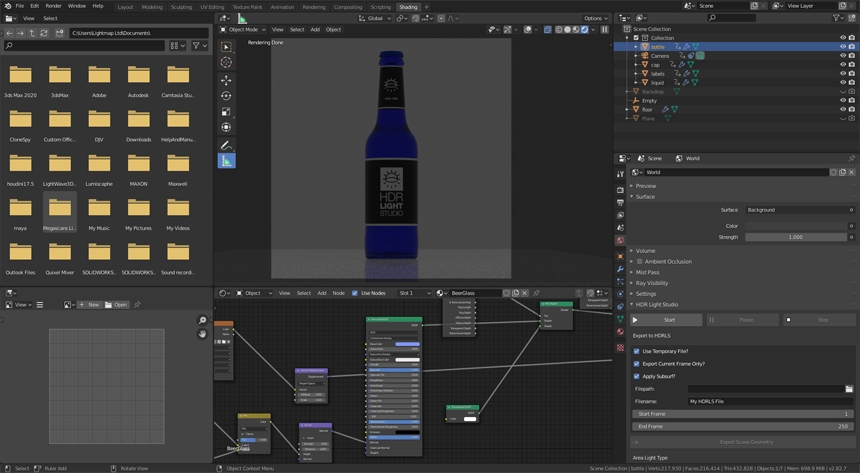Enable Ambient Occlusion checkbox
The image size is (860, 473).
640,262
